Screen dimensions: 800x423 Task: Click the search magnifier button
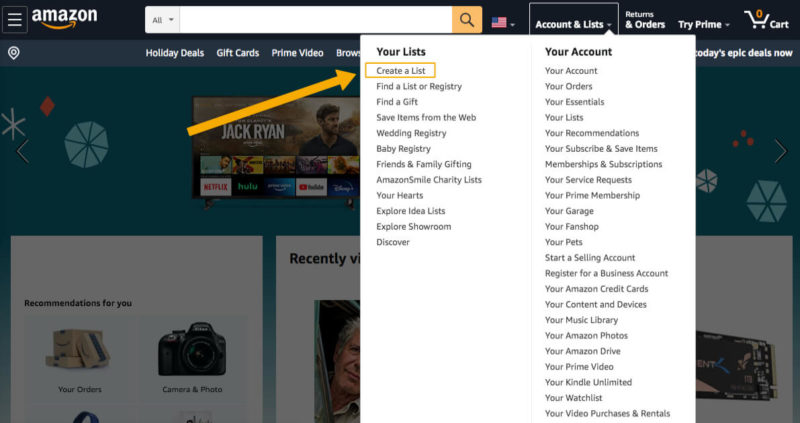coord(466,20)
